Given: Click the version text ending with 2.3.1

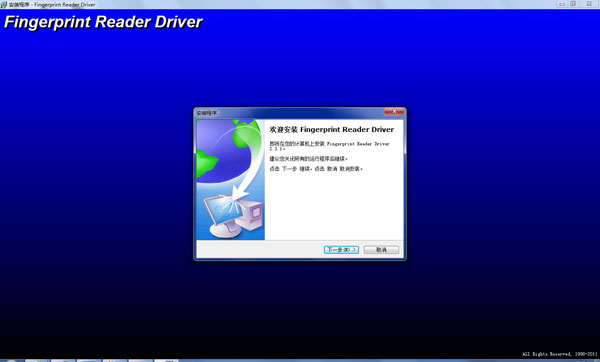Looking at the screenshot, I should 329,146.
